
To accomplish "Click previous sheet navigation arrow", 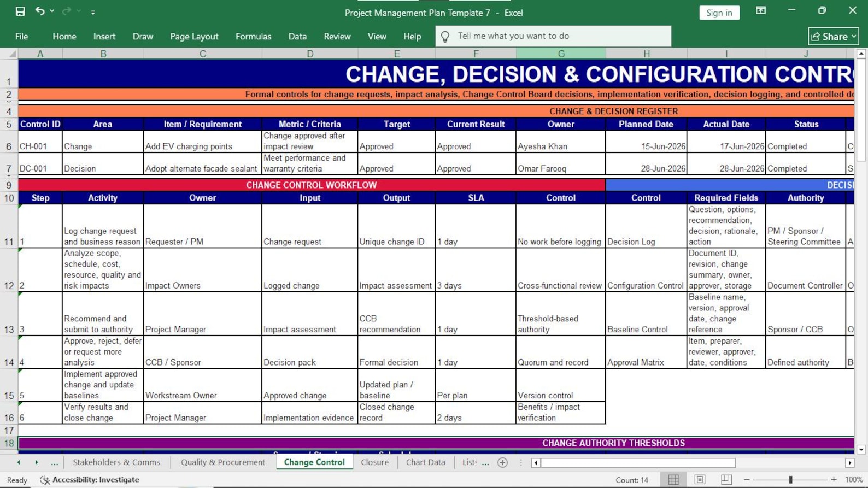I will (x=19, y=462).
